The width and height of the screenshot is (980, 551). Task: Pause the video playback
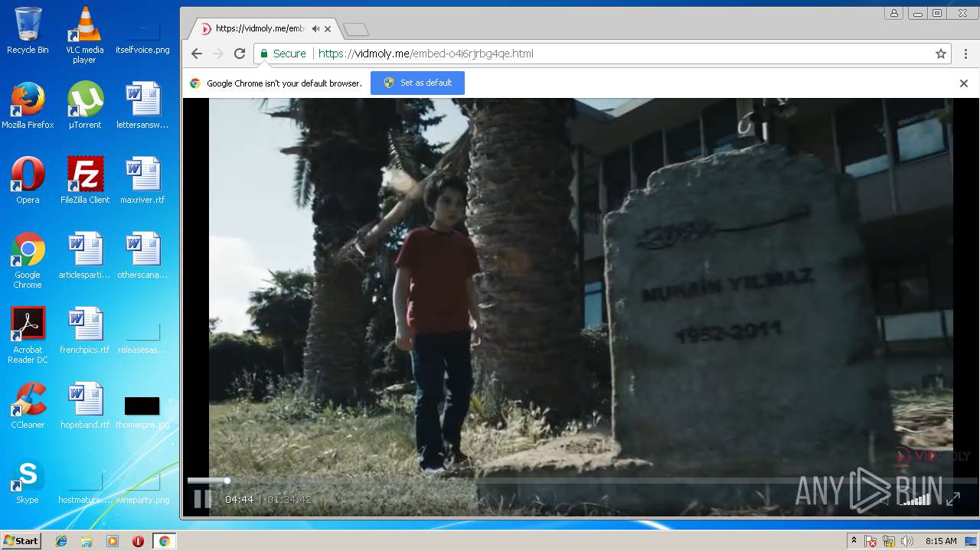203,499
